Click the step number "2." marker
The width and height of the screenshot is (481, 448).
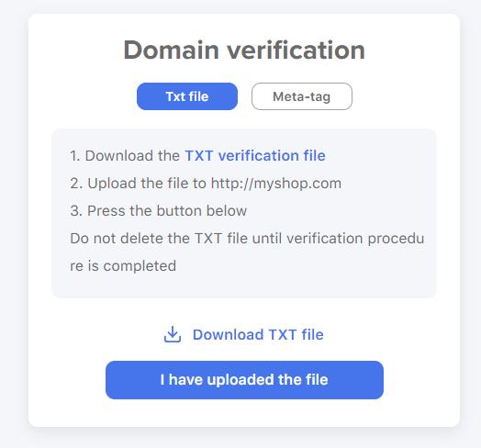click(x=76, y=184)
